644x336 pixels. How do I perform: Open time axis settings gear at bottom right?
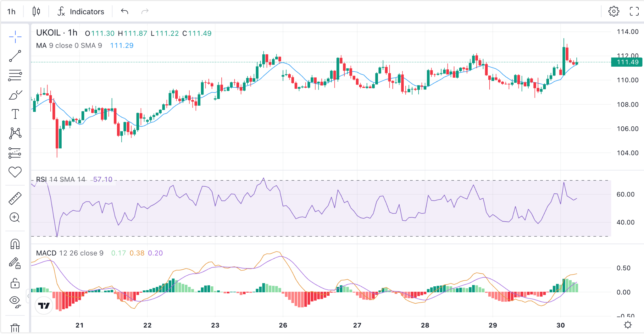click(628, 325)
